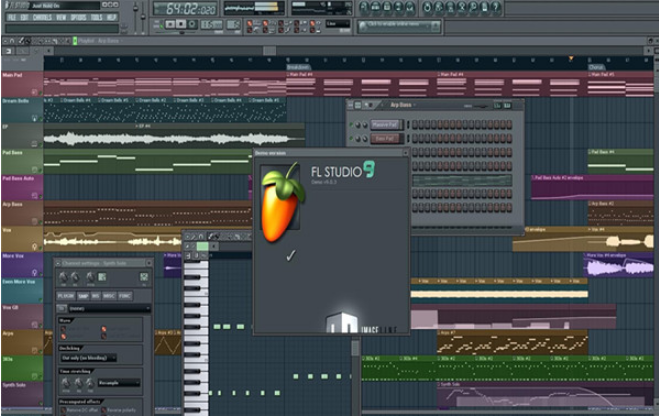The height and width of the screenshot is (416, 659).
Task: Toggle Remove DC offset option
Action: (63, 410)
